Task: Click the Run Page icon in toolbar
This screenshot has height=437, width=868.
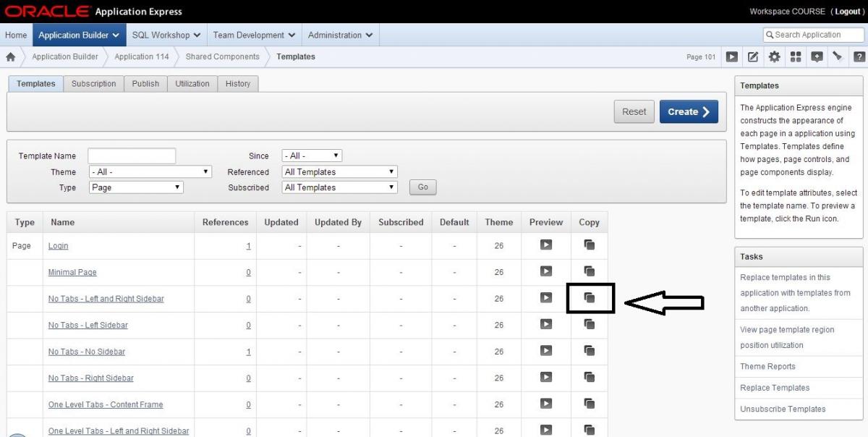Action: 732,57
